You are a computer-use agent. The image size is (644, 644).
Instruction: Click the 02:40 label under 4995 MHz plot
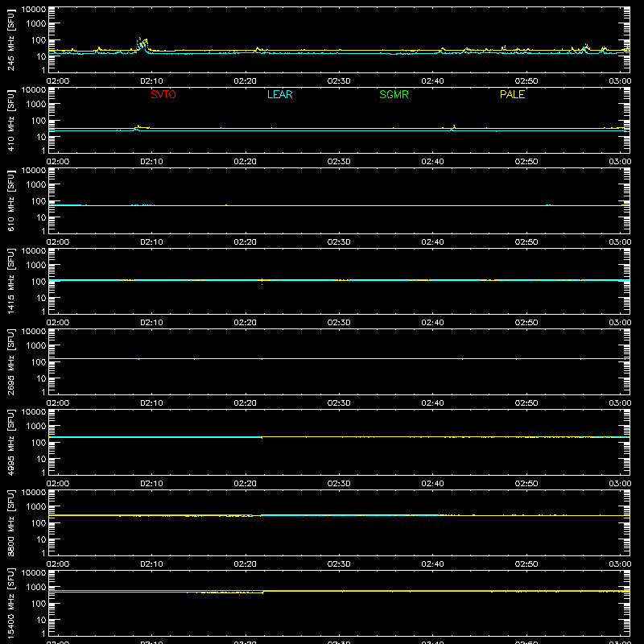pos(432,484)
